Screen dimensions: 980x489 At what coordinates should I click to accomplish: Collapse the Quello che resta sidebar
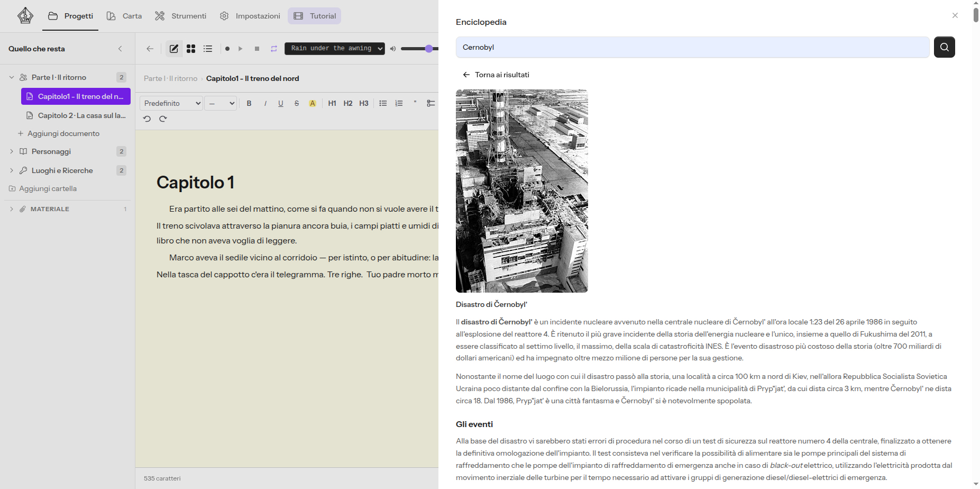(x=120, y=49)
